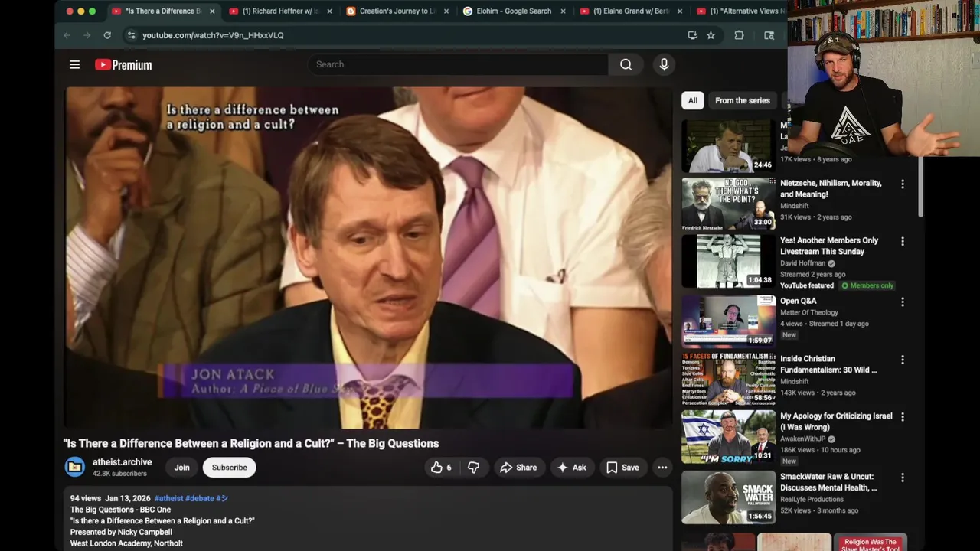
Task: Click the YouTube Premium logo
Action: pyautogui.click(x=123, y=65)
